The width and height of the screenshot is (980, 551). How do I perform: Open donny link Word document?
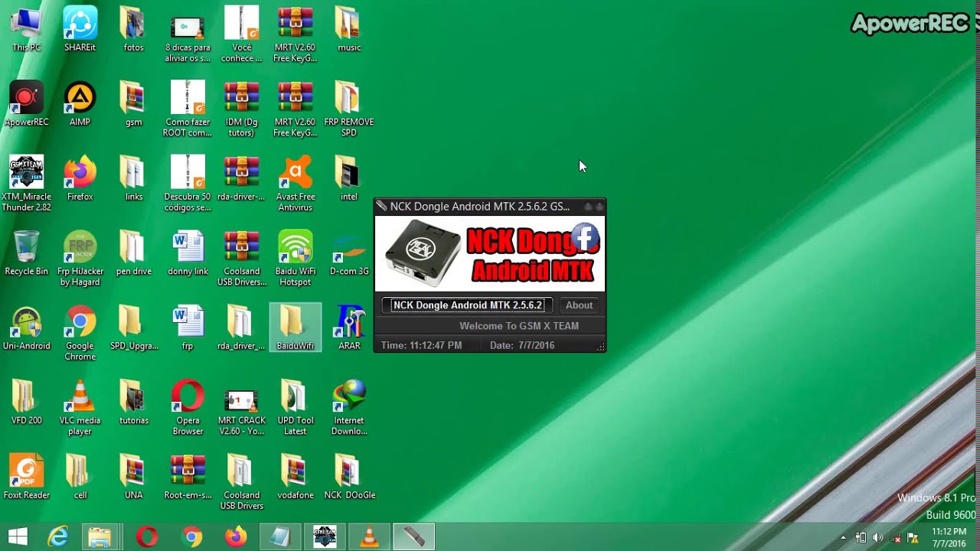coord(188,253)
